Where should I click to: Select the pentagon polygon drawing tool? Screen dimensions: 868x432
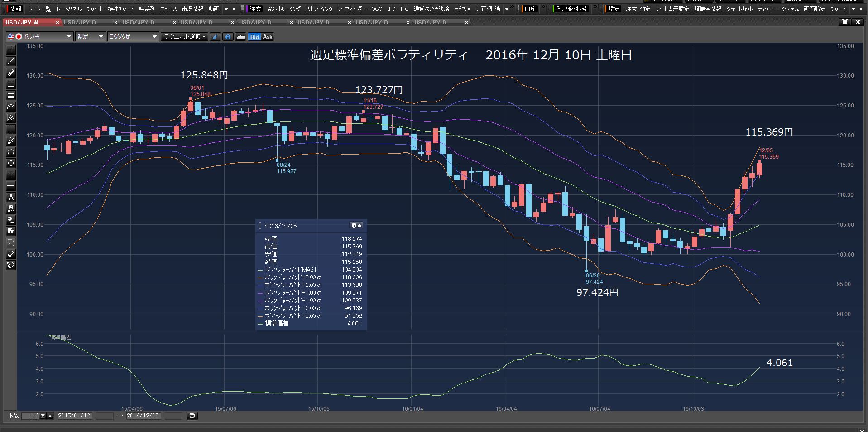click(x=11, y=152)
